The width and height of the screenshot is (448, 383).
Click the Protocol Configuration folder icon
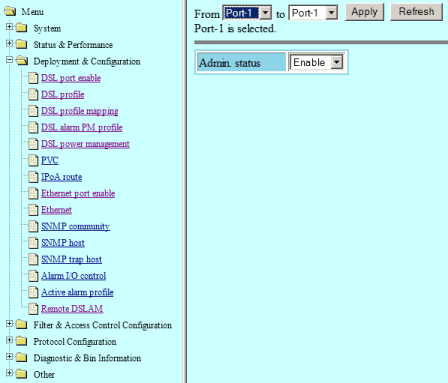pyautogui.click(x=22, y=341)
